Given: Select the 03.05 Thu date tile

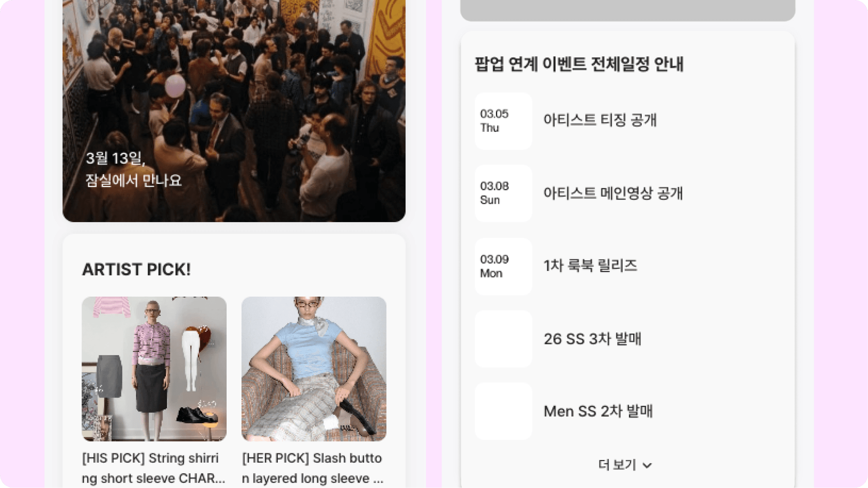Looking at the screenshot, I should pos(503,121).
